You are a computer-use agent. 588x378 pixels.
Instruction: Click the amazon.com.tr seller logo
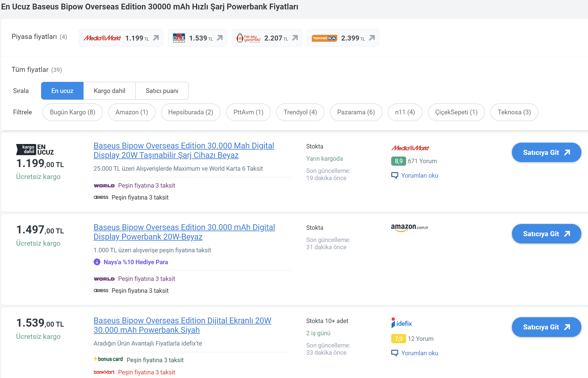[409, 228]
